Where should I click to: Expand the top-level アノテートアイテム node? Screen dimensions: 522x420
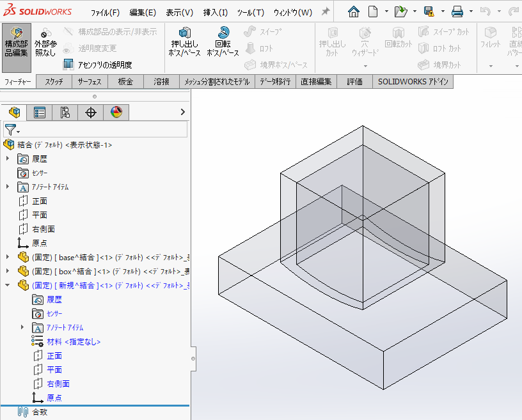pos(7,187)
